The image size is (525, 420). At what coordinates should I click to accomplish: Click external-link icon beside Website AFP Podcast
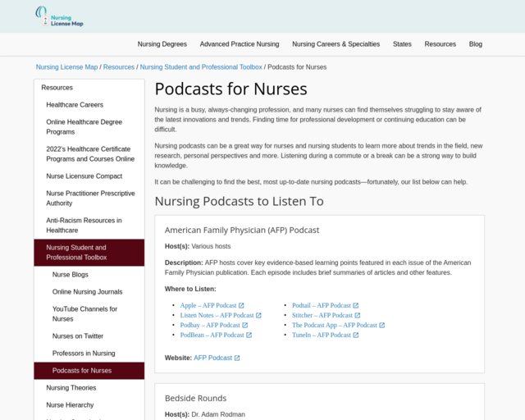[x=237, y=358]
